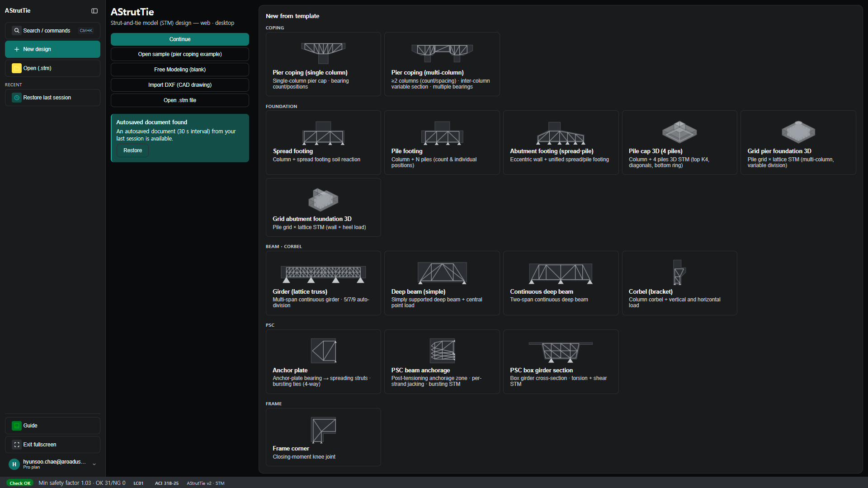Click the Continuous deep beam title
868x488 pixels.
(x=542, y=291)
